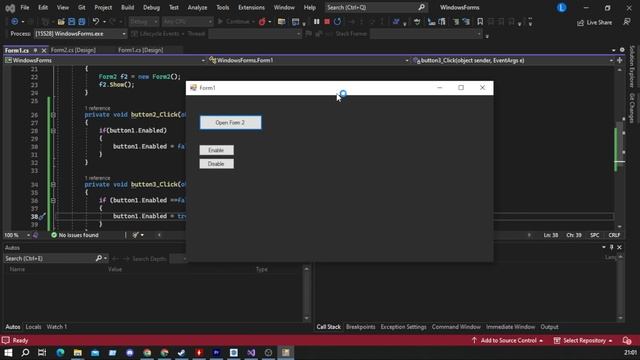Screen dimensions: 640x360
Task: Open the Git Changes side tab
Action: [632, 108]
